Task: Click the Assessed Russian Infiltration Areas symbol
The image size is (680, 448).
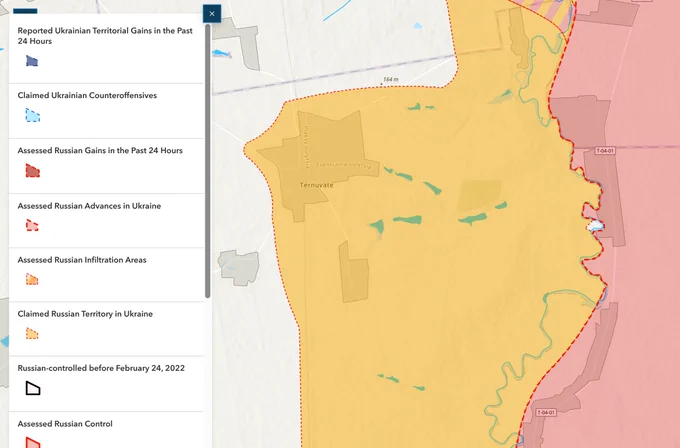Action: tap(32, 279)
